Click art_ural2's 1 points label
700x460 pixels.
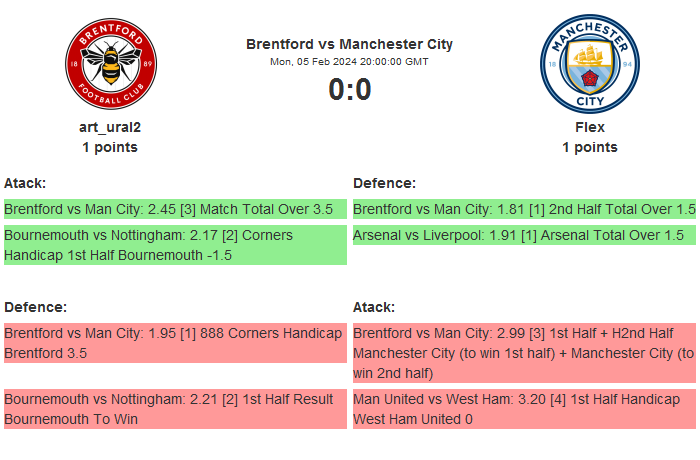(x=110, y=147)
